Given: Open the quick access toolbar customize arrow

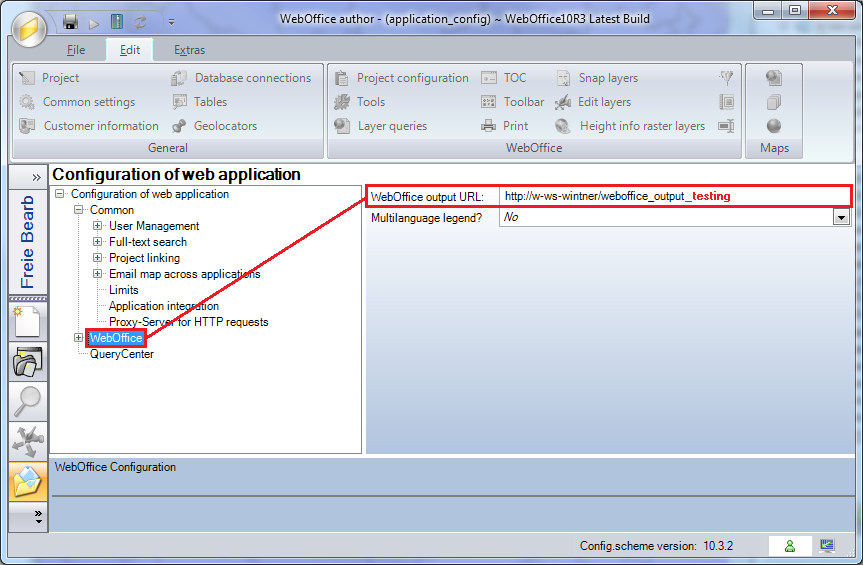Looking at the screenshot, I should coord(171,23).
